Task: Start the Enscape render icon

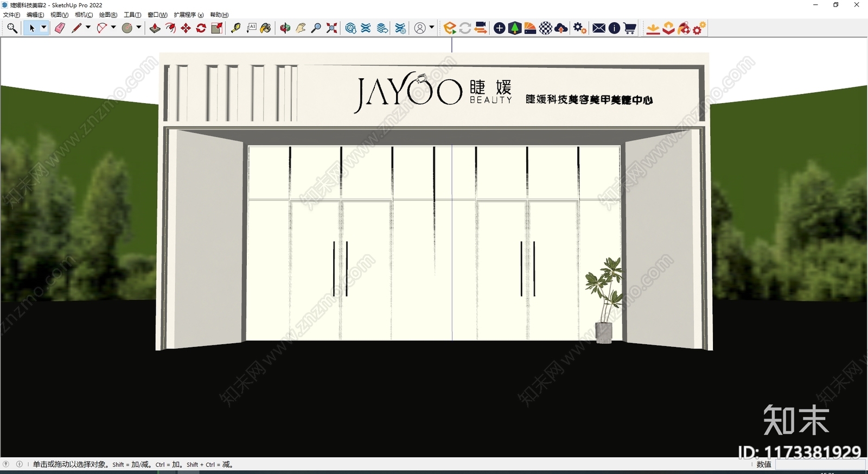Action: (450, 28)
